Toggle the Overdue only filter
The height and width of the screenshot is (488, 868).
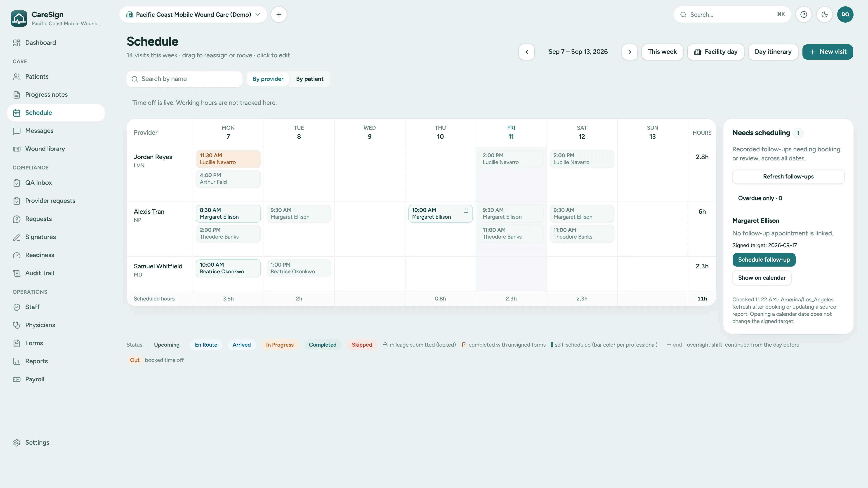tap(760, 198)
